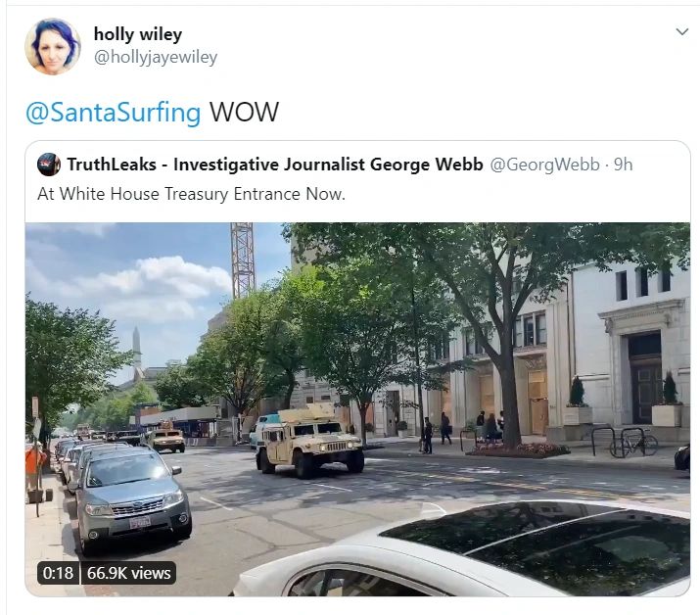Open the @SantaSurfing mention
700x615 pixels.
113,112
